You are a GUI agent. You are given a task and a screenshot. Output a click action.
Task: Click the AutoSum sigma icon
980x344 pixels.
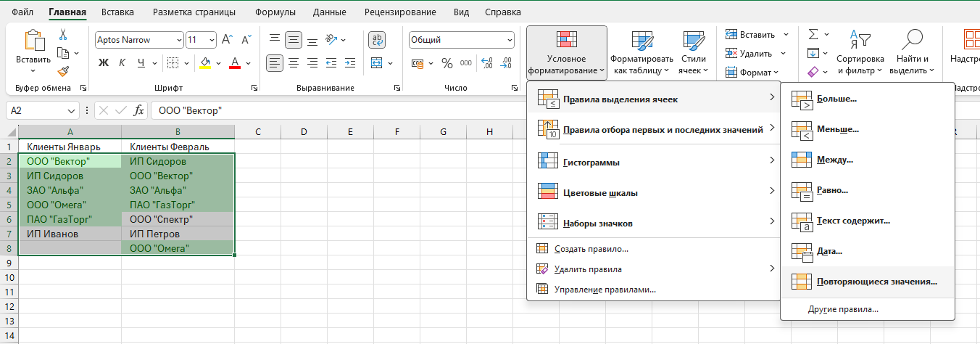coord(813,34)
